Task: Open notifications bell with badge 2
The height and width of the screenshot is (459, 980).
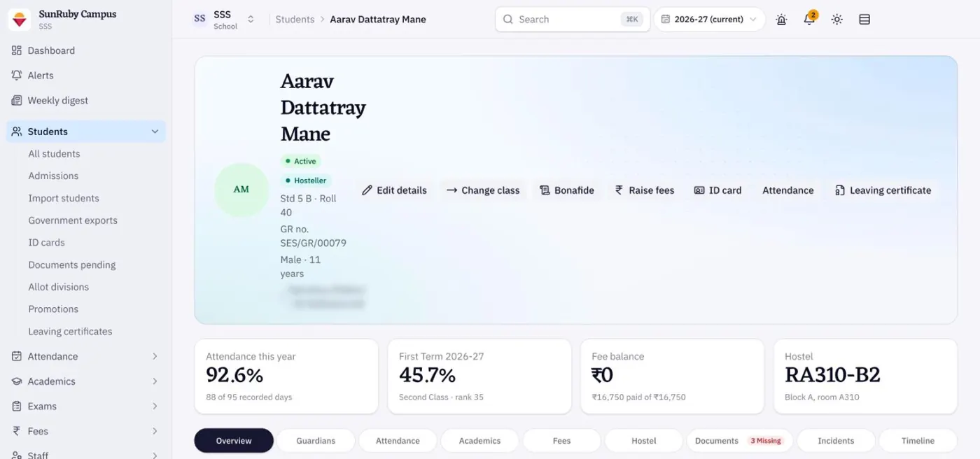Action: [809, 19]
